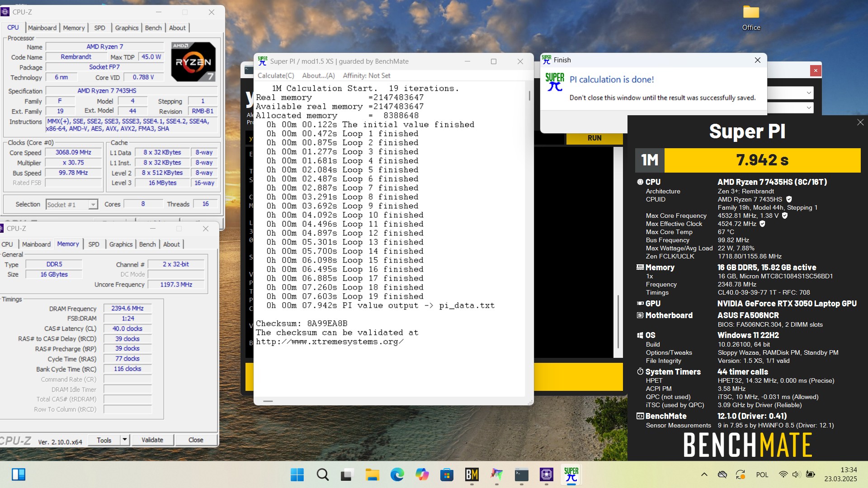Select SPD tab in lower CPU-Z window
Image resolution: width=868 pixels, height=488 pixels.
click(94, 244)
